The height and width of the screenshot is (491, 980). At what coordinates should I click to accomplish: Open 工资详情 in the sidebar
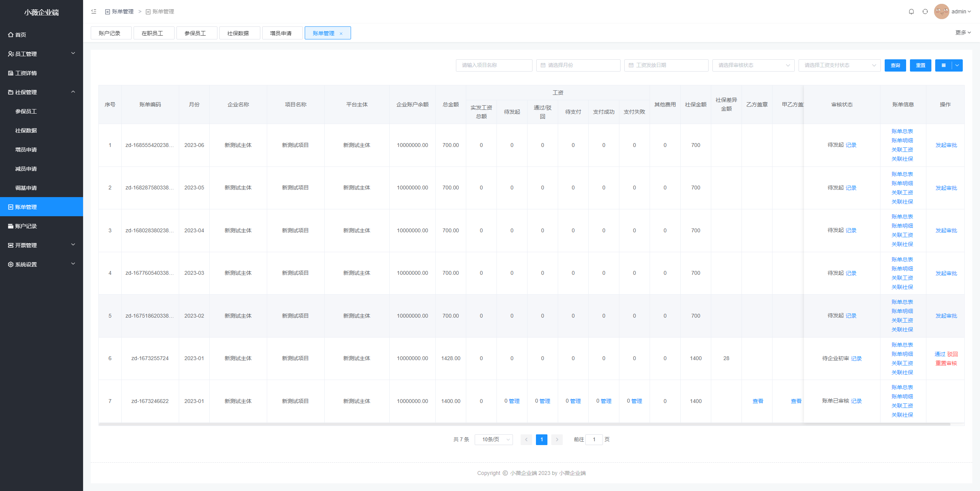click(41, 73)
